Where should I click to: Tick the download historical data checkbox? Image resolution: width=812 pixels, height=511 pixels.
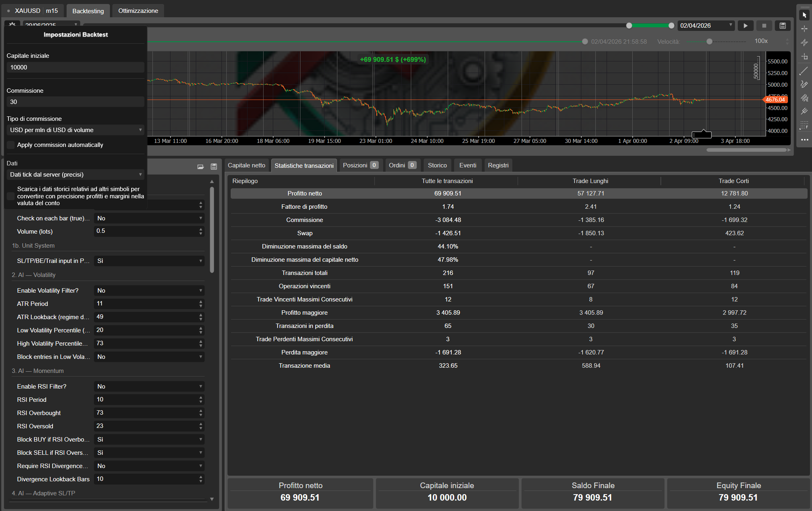tap(11, 196)
